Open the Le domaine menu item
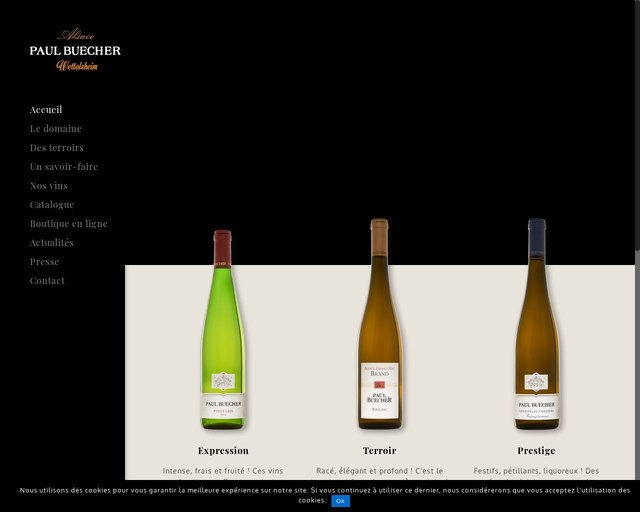This screenshot has height=512, width=640. click(56, 129)
